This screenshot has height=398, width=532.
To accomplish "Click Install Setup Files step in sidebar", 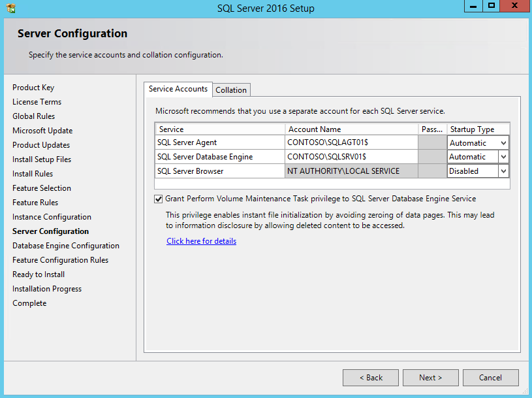I will tap(42, 159).
